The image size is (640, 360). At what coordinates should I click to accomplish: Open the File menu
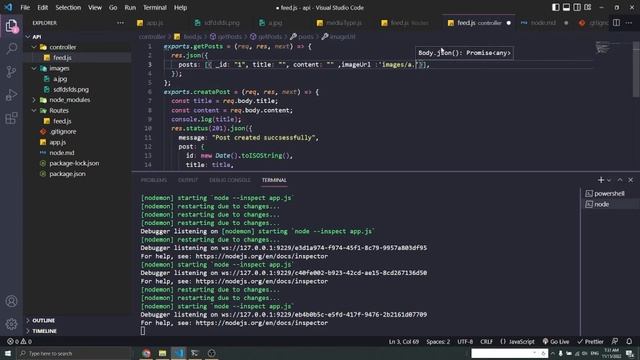point(25,7)
